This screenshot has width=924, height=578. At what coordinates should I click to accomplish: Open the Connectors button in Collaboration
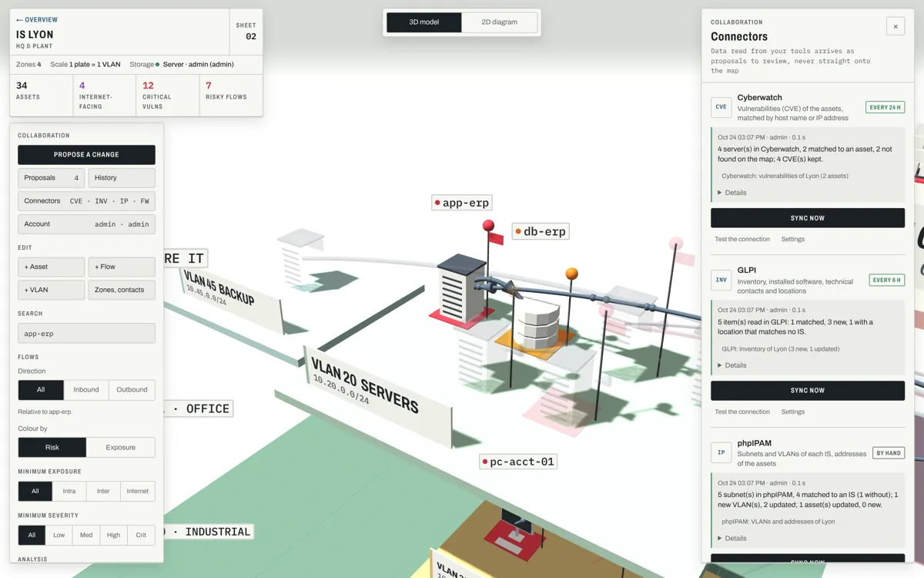click(x=86, y=201)
